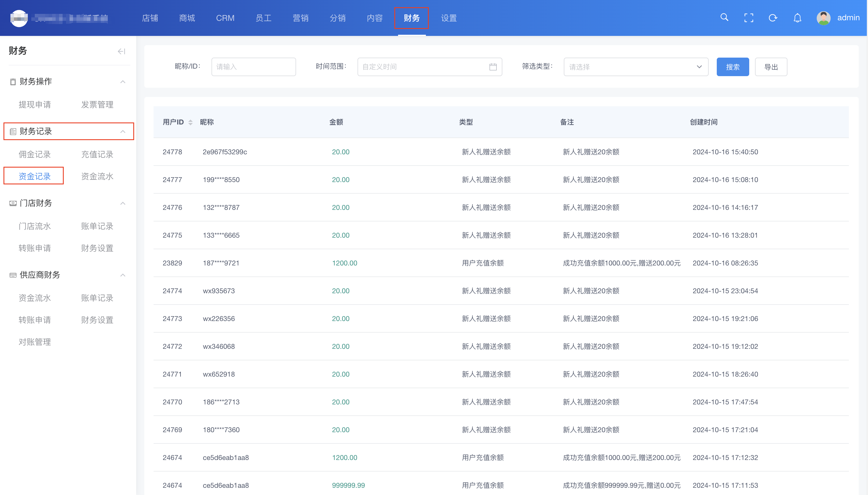Open the 商城 top menu
The height and width of the screenshot is (495, 868).
187,18
